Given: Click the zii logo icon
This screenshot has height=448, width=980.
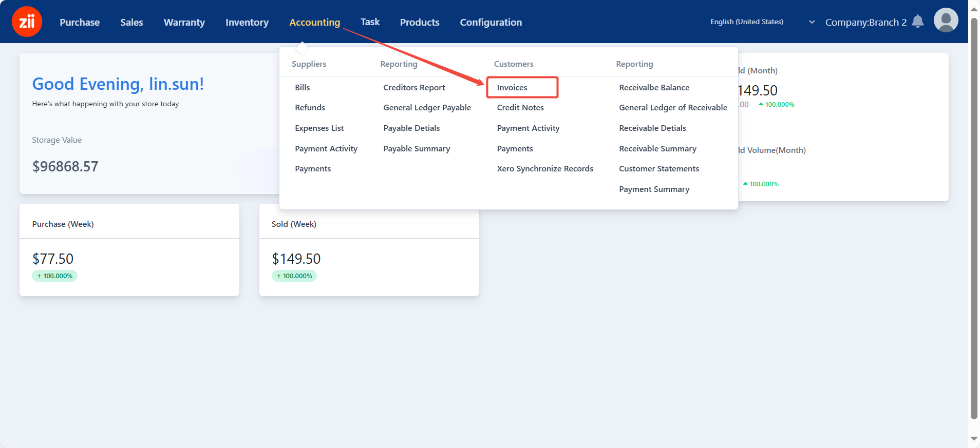Looking at the screenshot, I should (27, 22).
